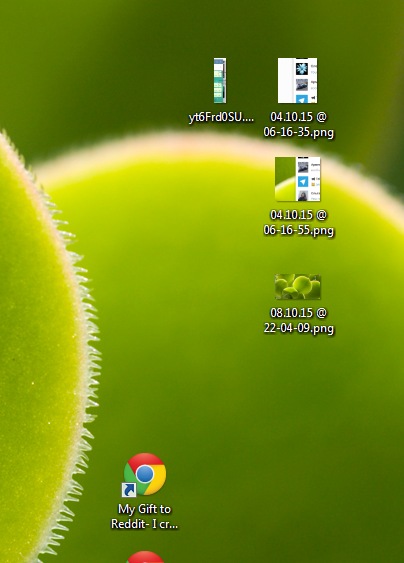Click the '06-16-55.png' file name text
Viewport: 404px width, 563px height.
[x=298, y=230]
